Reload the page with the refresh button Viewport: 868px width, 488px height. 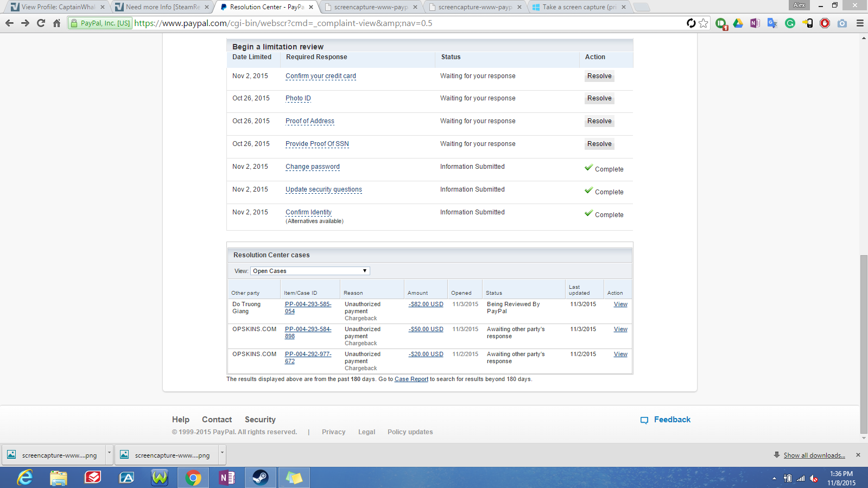click(41, 23)
